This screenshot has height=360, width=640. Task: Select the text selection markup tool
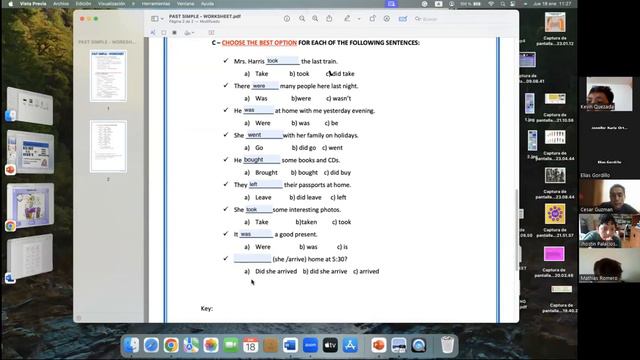coord(153,33)
